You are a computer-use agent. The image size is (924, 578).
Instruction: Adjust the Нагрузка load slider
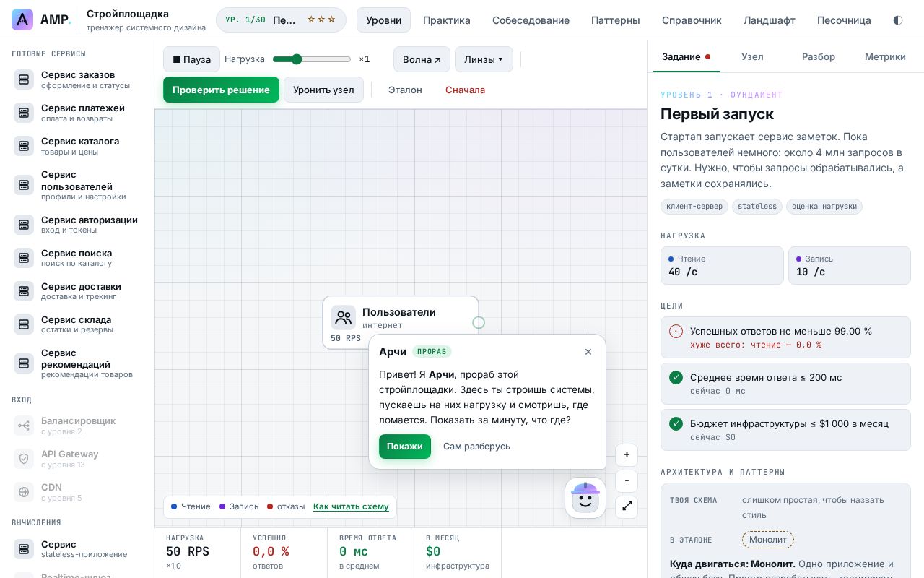312,59
